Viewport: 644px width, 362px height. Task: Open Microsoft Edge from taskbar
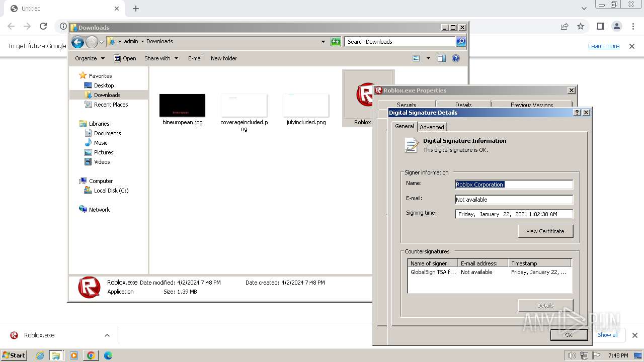pos(108,355)
